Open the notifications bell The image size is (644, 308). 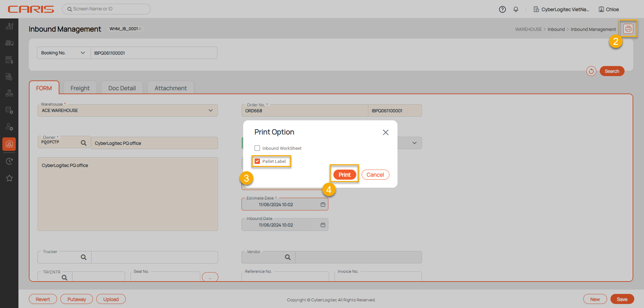pos(516,9)
